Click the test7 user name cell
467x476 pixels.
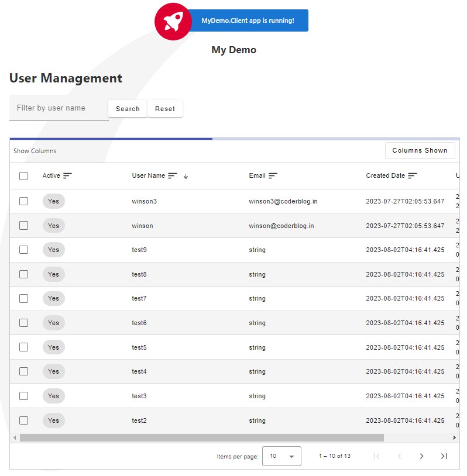[x=139, y=298]
